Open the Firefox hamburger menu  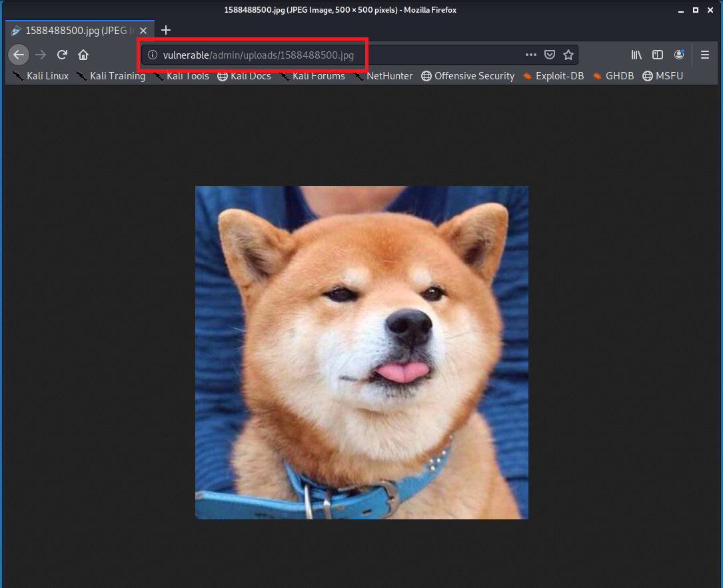705,55
